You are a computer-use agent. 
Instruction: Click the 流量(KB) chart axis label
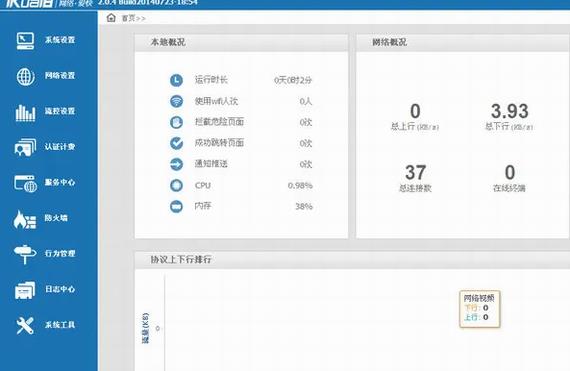coord(145,328)
